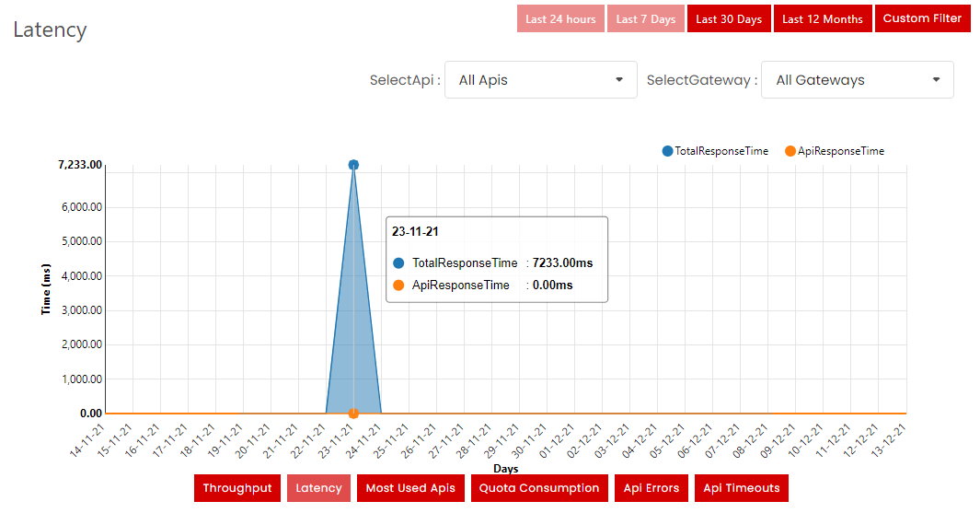This screenshot has width=980, height=513.
Task: Click the orange ApiResponseTime legend dot
Action: pyautogui.click(x=790, y=151)
